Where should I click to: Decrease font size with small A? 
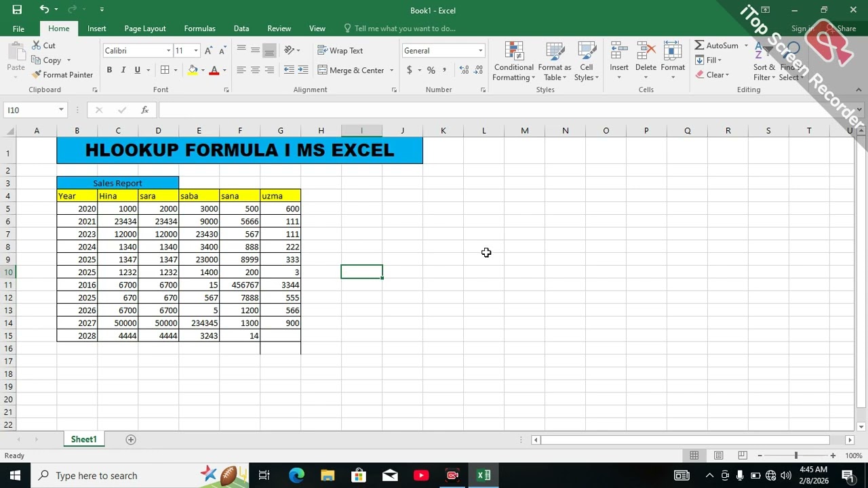(222, 51)
